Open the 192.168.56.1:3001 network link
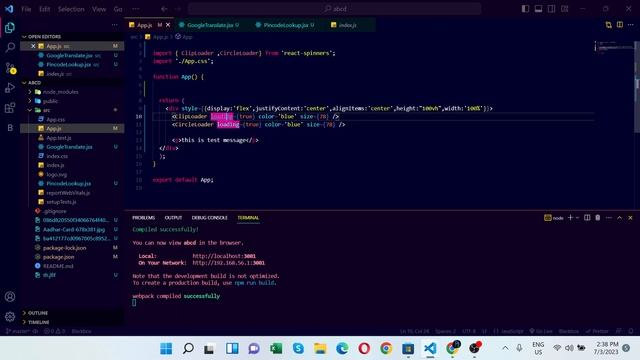Viewport: 640px width, 360px height. [229, 263]
